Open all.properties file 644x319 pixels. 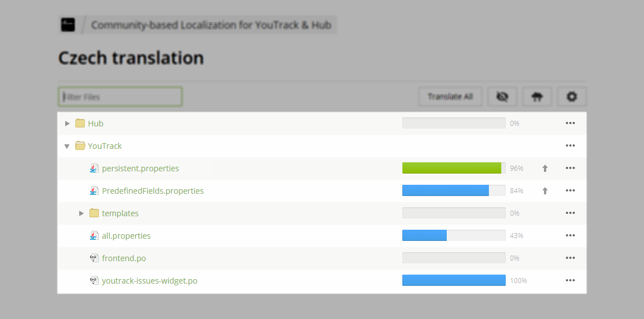(x=126, y=236)
